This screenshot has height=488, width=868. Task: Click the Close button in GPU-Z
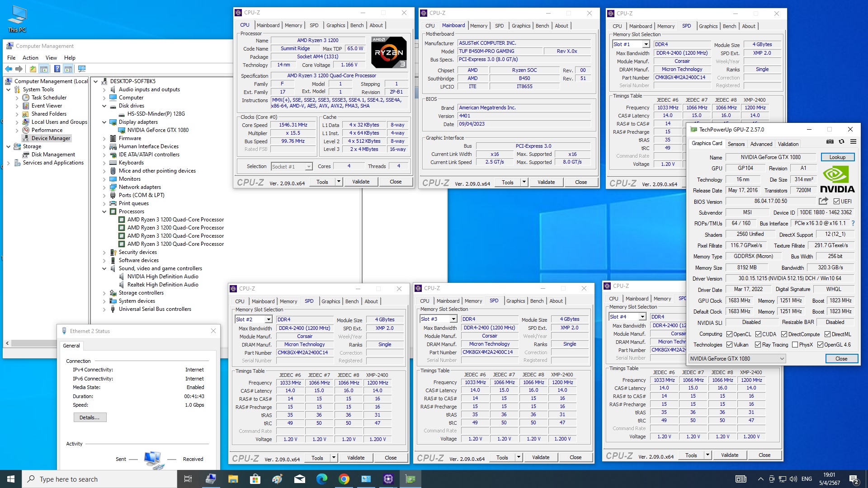[x=841, y=359]
